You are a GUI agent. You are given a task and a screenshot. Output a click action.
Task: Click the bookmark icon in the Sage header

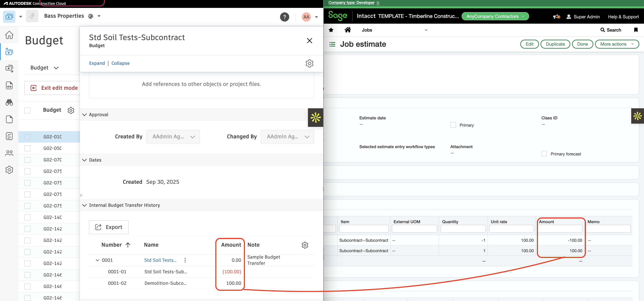636,30
